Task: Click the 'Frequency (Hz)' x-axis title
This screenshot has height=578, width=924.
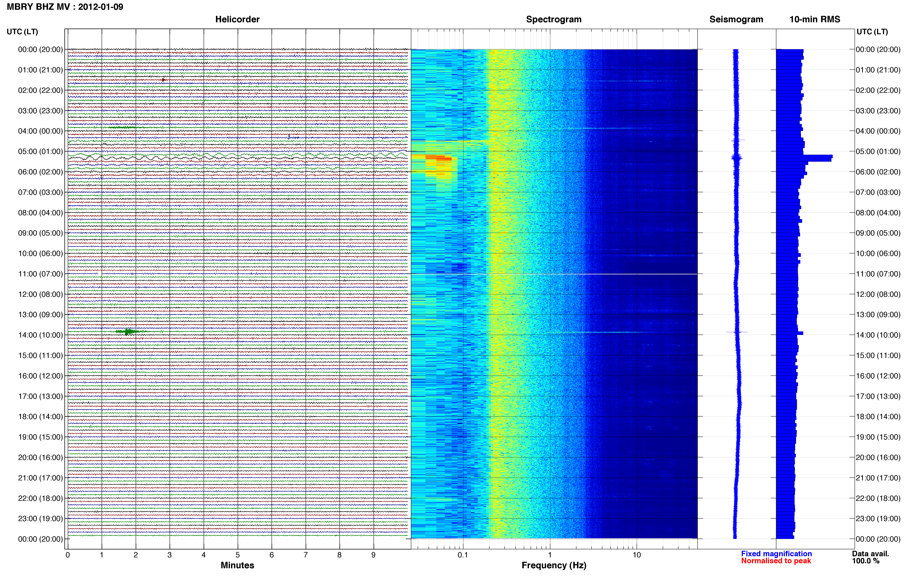Action: click(x=554, y=565)
